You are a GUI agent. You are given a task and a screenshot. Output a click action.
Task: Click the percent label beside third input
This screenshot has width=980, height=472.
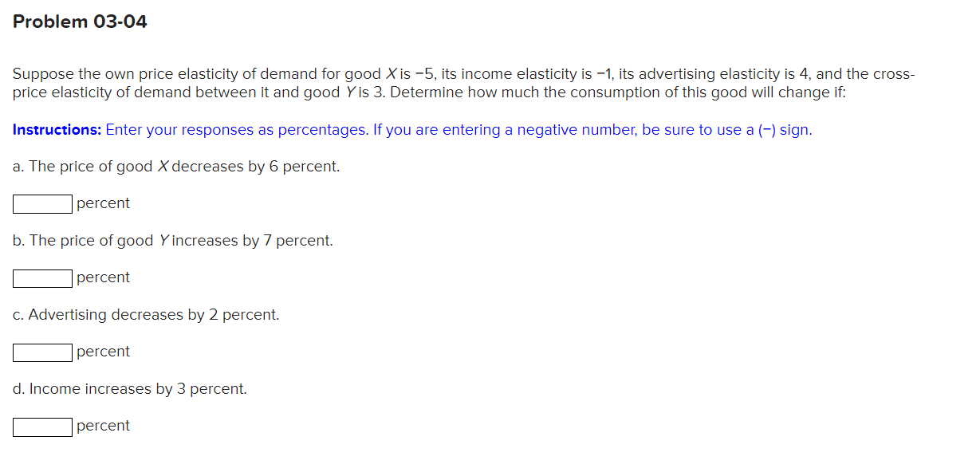[x=104, y=352]
